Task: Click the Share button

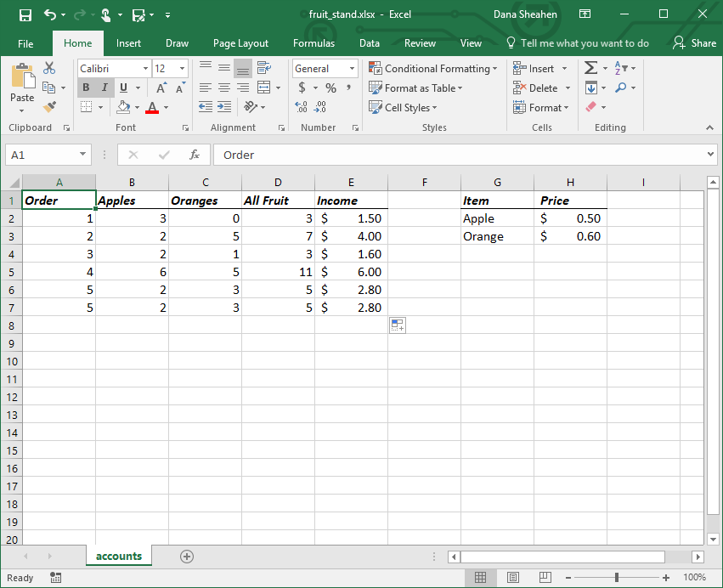Action: (x=694, y=43)
